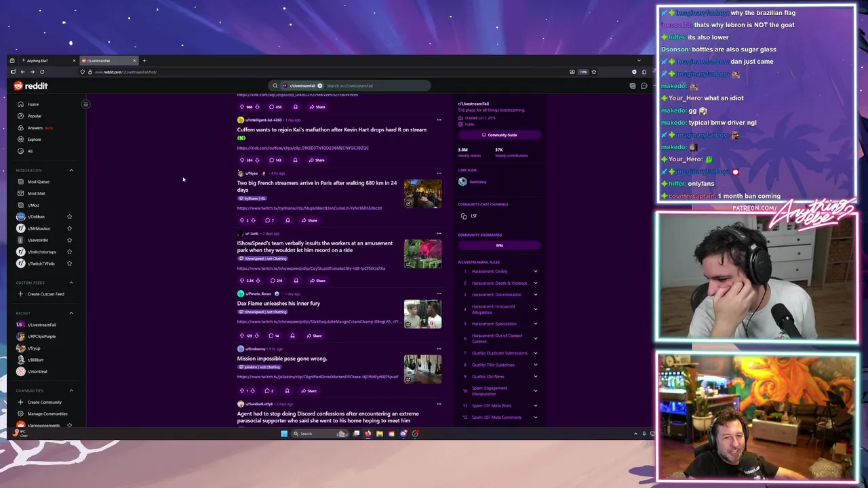Give award on Cuffem post
This screenshot has width=868, height=488.
[295, 160]
